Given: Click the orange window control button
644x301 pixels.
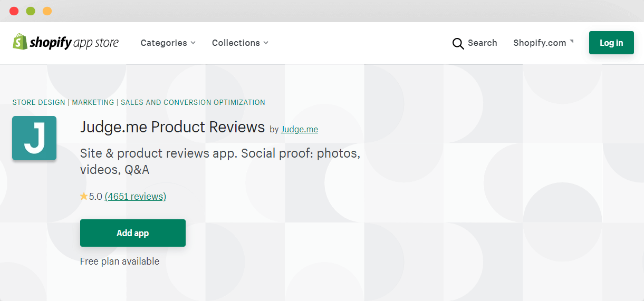Looking at the screenshot, I should coord(47,11).
